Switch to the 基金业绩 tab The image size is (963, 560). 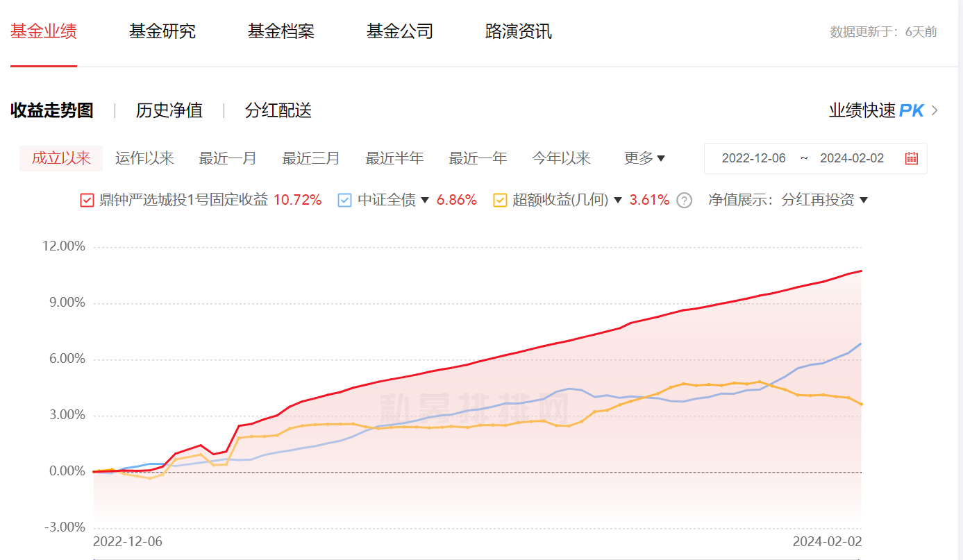click(44, 31)
